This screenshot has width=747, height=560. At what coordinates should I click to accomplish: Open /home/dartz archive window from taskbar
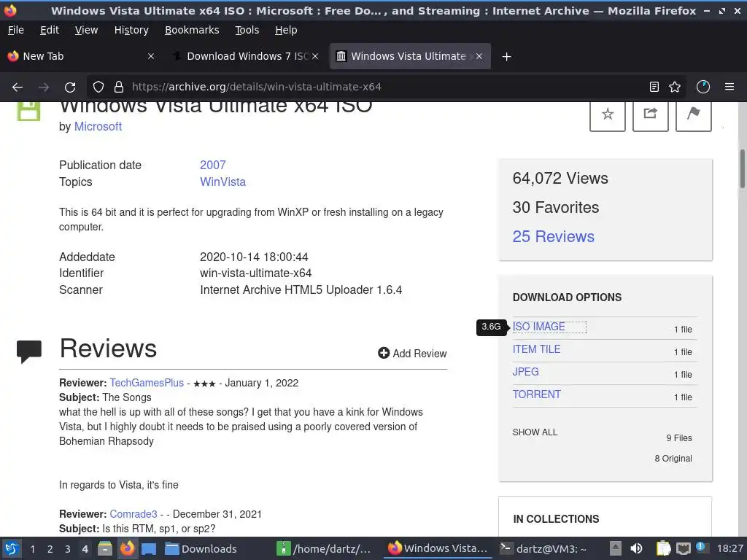pyautogui.click(x=324, y=549)
